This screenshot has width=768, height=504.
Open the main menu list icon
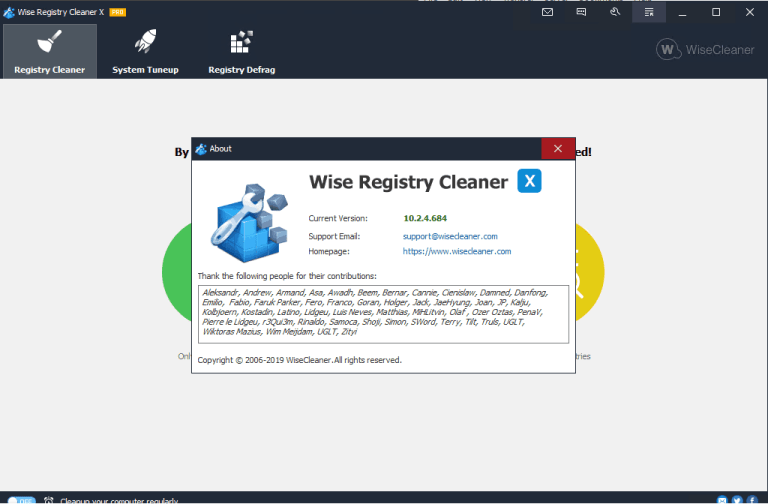click(x=649, y=12)
